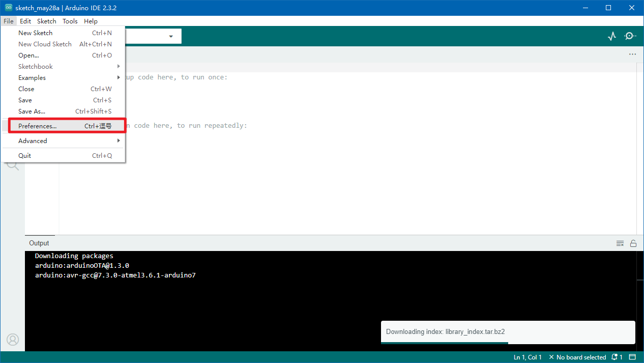Open the Edit menu

(25, 21)
